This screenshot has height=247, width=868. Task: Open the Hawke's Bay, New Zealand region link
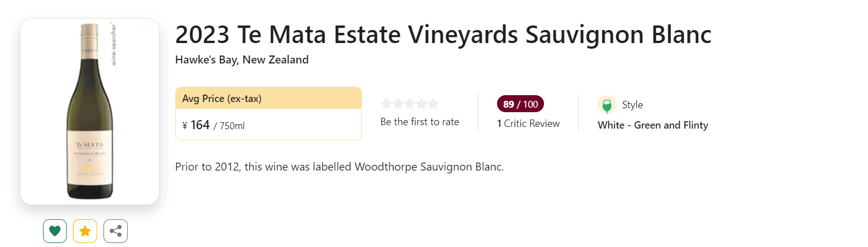tap(241, 59)
